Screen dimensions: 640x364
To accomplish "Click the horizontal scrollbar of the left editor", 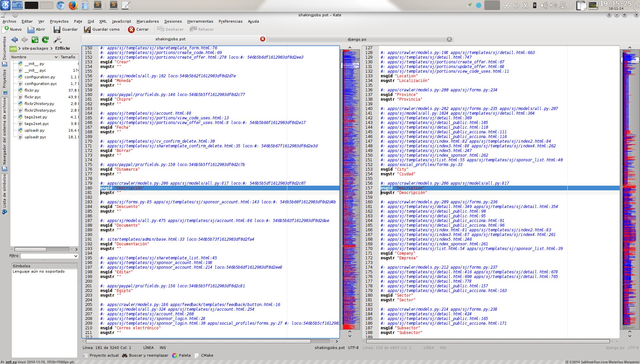I will pyautogui.click(x=198, y=341).
